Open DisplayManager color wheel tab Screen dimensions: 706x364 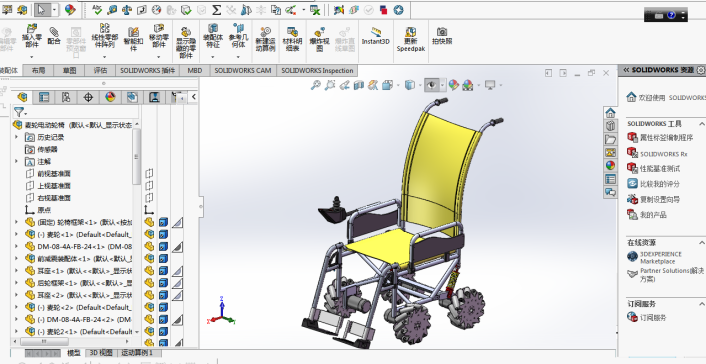coord(110,97)
